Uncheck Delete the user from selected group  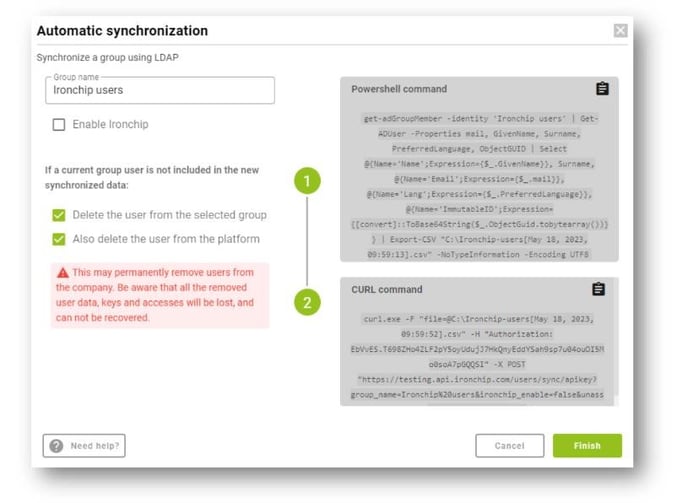[x=59, y=215]
